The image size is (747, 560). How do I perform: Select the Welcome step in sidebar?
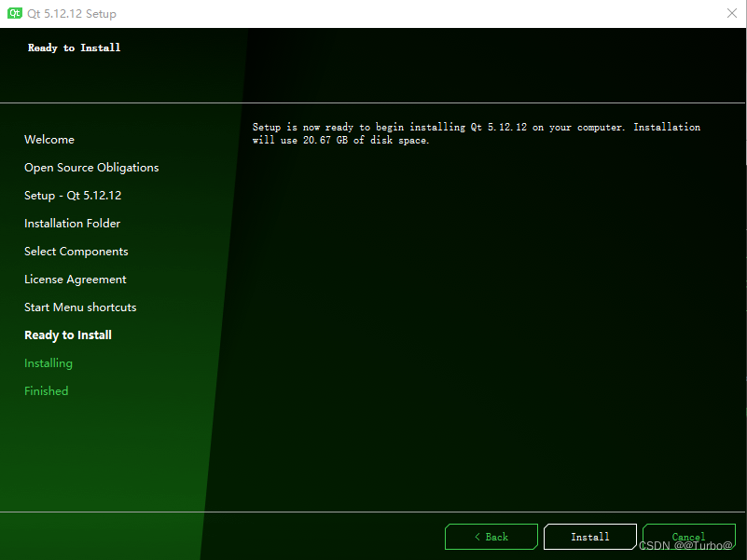49,140
